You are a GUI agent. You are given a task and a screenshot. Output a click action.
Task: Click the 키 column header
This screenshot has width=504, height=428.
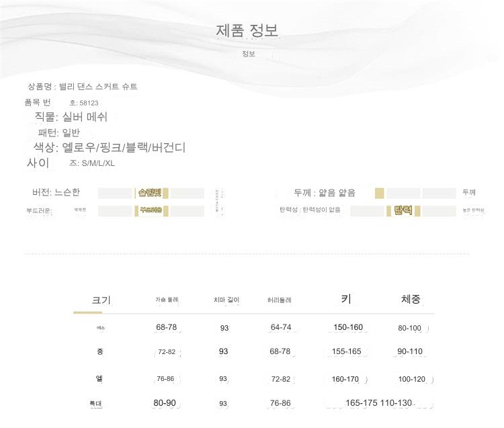[346, 299]
